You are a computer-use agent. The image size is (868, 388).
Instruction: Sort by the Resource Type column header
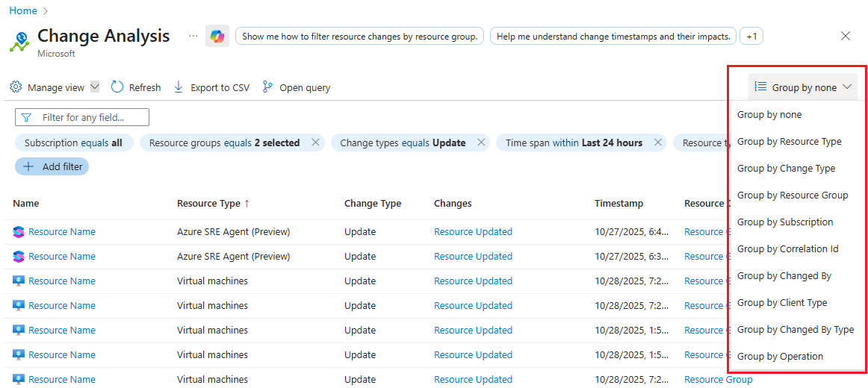click(208, 204)
